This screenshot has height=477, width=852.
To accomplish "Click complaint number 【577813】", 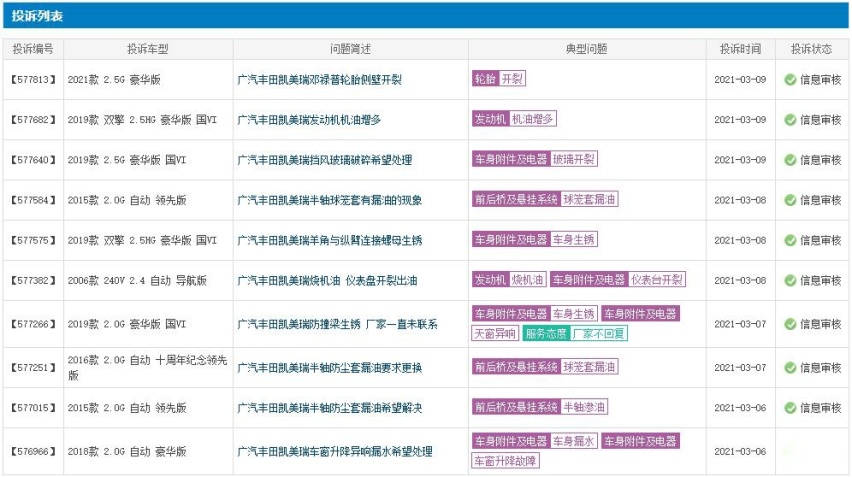I will coord(33,80).
